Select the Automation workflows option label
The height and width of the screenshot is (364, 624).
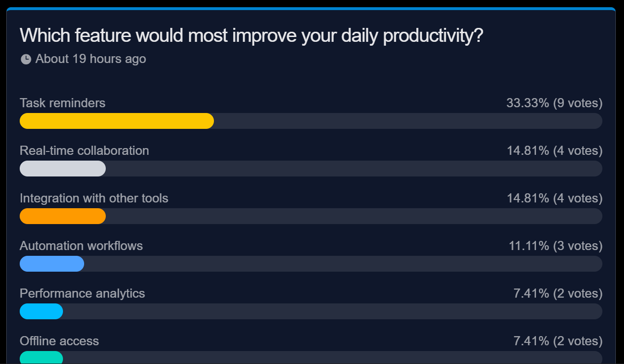point(81,245)
